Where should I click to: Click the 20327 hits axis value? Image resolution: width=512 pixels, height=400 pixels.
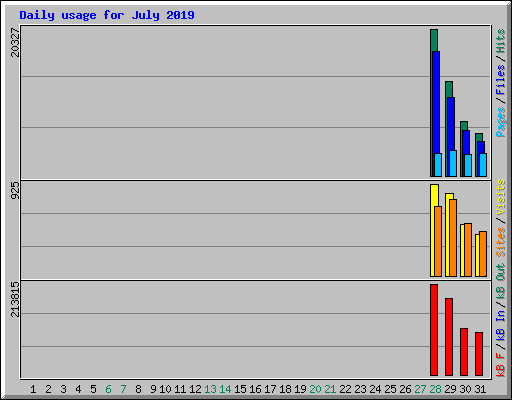(x=15, y=42)
